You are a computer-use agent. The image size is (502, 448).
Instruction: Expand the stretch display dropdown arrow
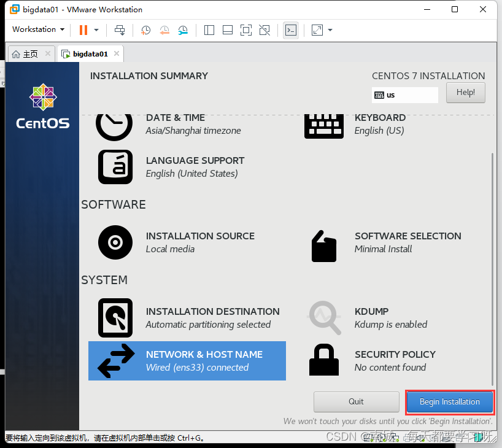[330, 30]
